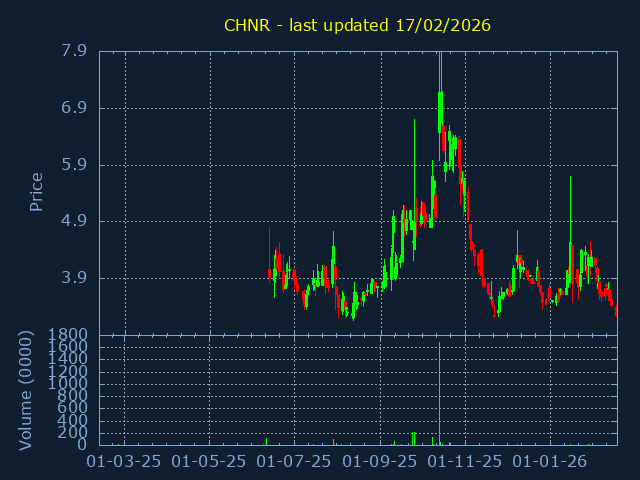Click the 01-09-25 date label
640x480 pixels.
click(381, 462)
